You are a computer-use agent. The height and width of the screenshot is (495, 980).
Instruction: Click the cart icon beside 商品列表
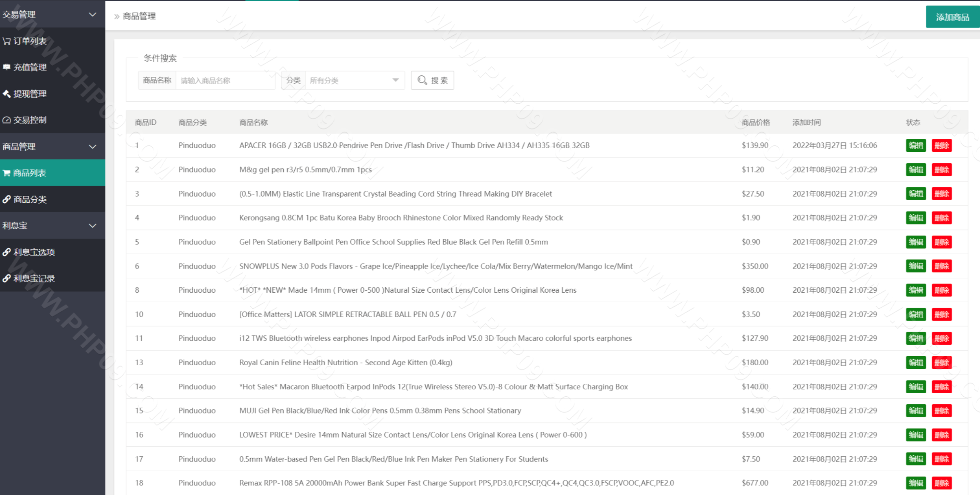coord(7,173)
